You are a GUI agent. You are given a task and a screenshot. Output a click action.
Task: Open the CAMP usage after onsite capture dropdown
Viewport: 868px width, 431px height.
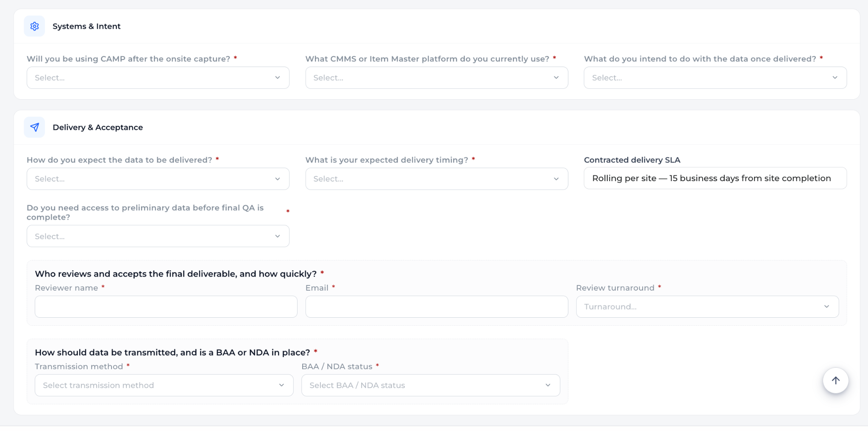158,78
